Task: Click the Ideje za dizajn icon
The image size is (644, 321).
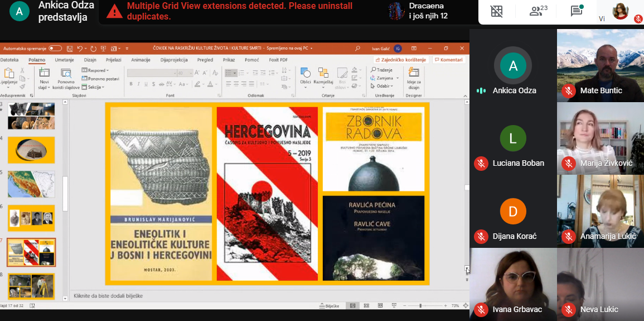Action: click(x=413, y=73)
